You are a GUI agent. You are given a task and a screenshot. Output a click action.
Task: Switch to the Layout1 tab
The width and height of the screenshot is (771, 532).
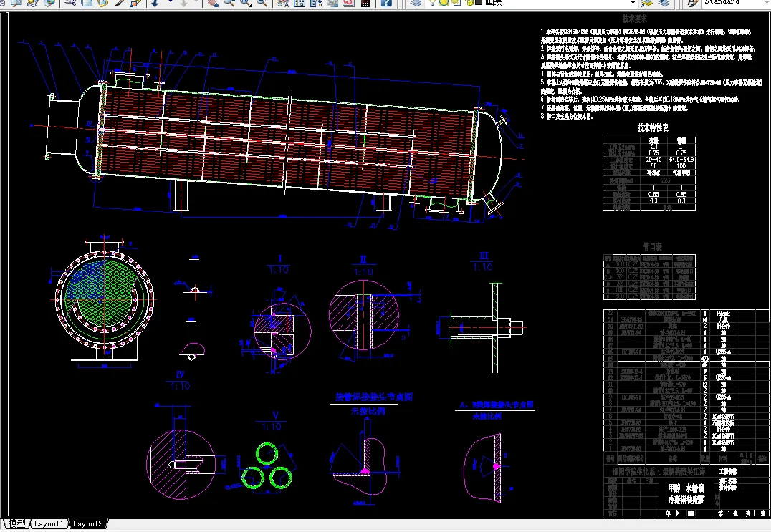(x=49, y=523)
